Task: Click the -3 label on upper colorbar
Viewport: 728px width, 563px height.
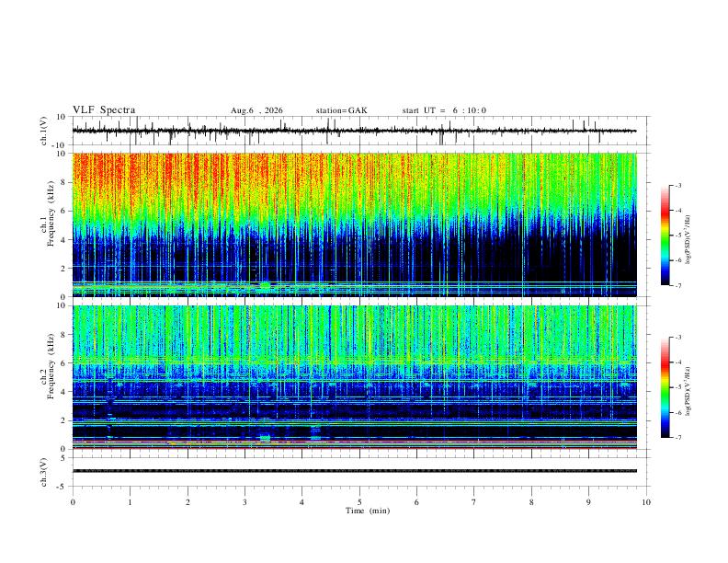Action: click(677, 185)
